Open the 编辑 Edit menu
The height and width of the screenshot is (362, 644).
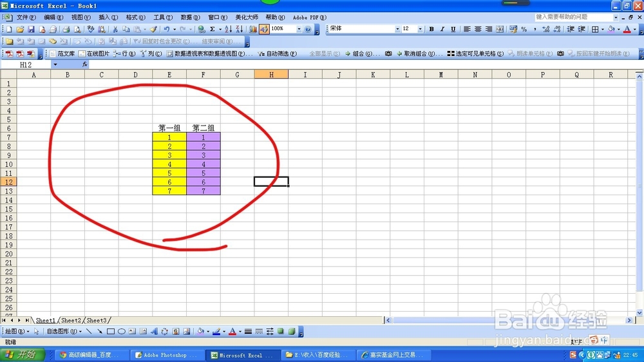[53, 17]
